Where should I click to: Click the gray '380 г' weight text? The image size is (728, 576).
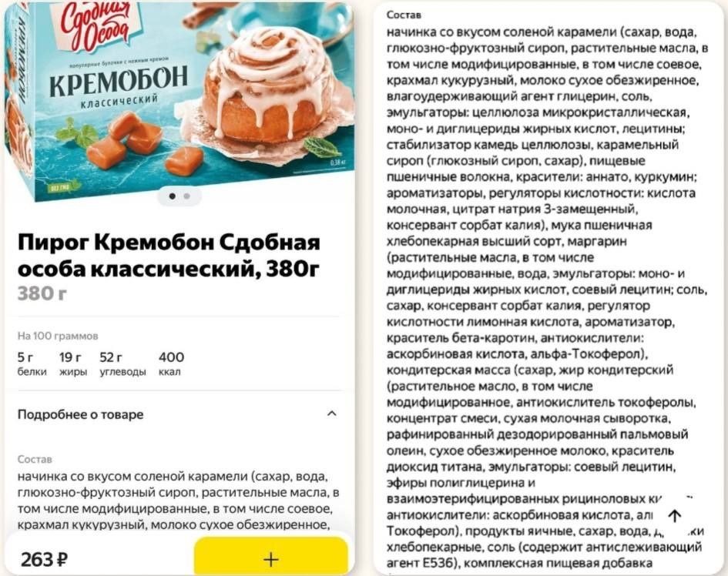coord(42,293)
